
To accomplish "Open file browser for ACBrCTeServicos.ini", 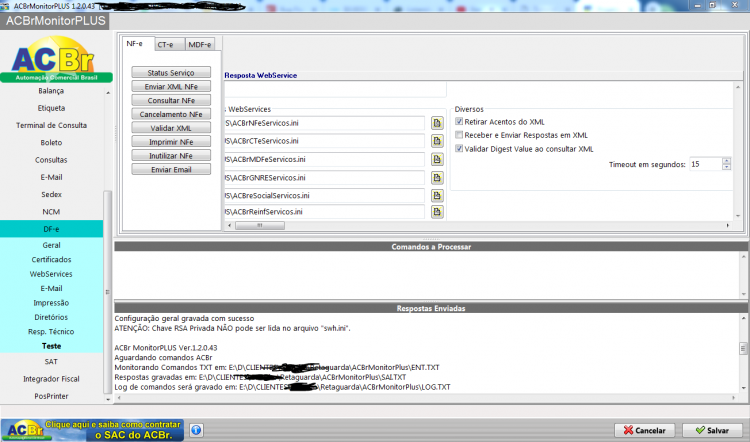I will (437, 141).
